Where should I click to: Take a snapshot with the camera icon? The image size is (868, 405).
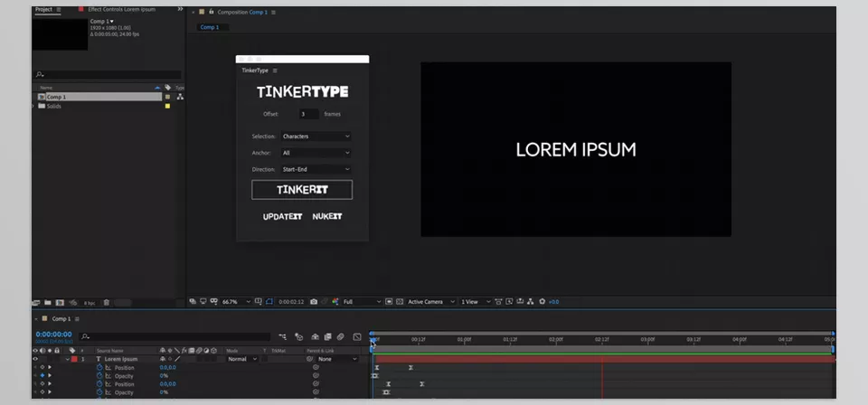[314, 302]
